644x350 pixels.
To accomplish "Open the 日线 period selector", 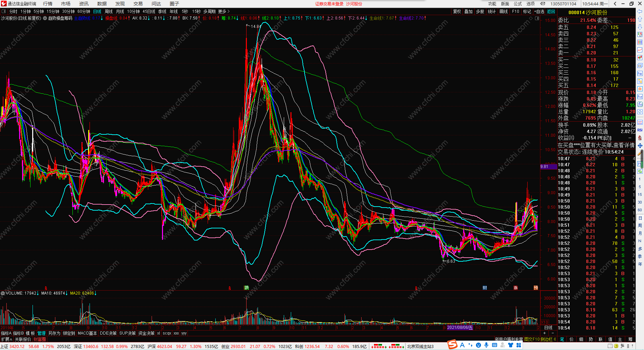I will point(548,327).
